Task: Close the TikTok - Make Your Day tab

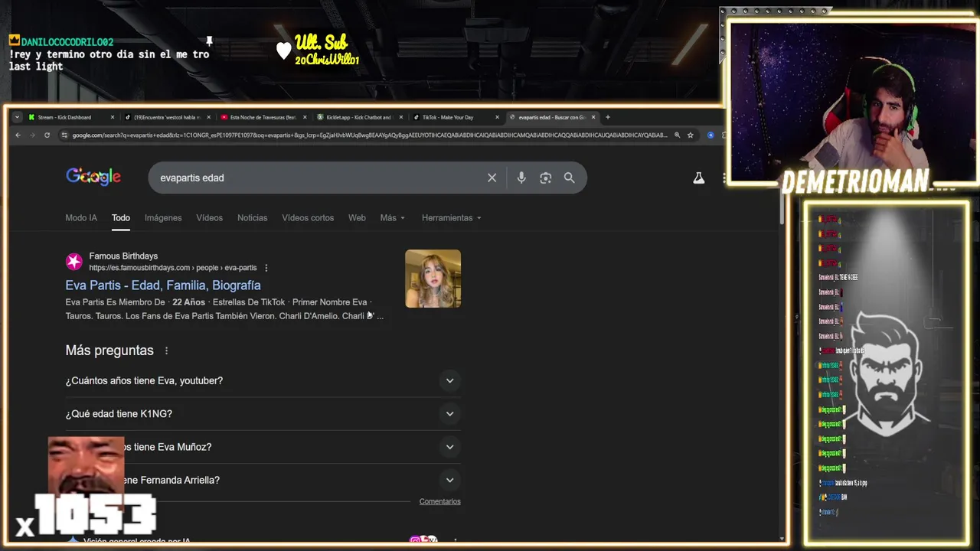Action: (497, 117)
